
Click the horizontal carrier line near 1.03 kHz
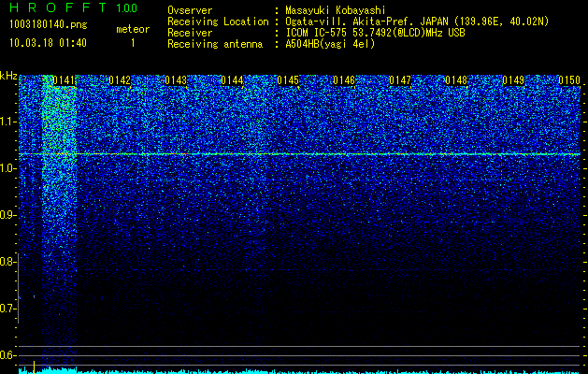[x=299, y=153]
